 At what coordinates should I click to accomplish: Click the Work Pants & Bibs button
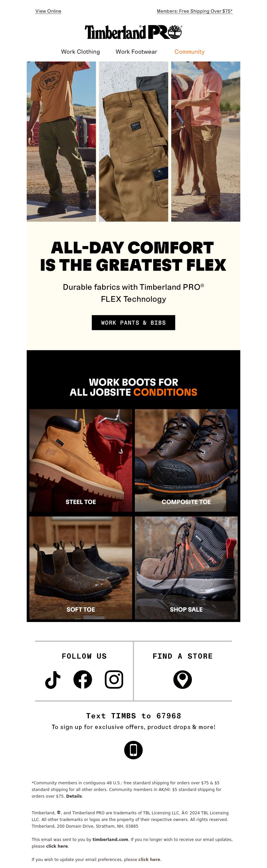pyautogui.click(x=133, y=322)
